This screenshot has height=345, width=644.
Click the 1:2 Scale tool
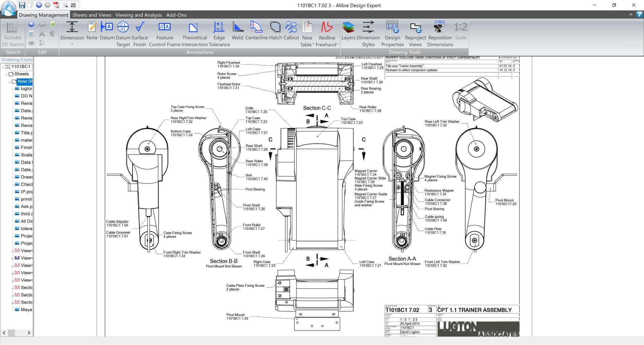[461, 31]
